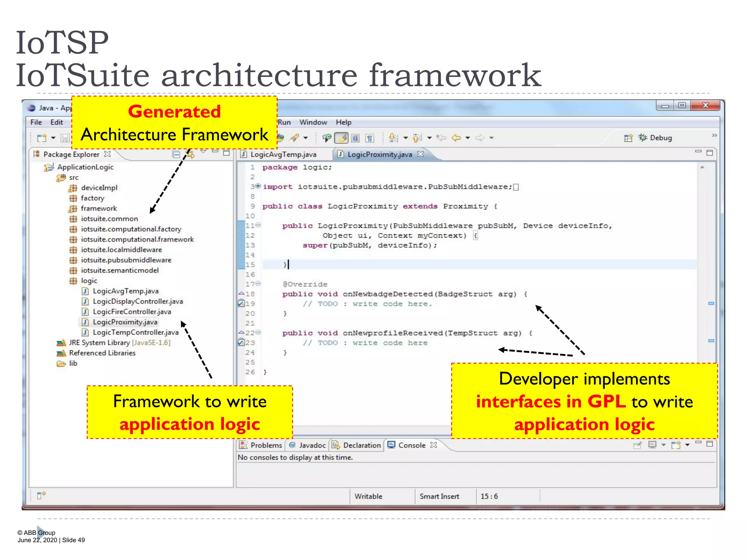Maximize the editor area
This screenshot has height=560, width=747.
pos(709,153)
